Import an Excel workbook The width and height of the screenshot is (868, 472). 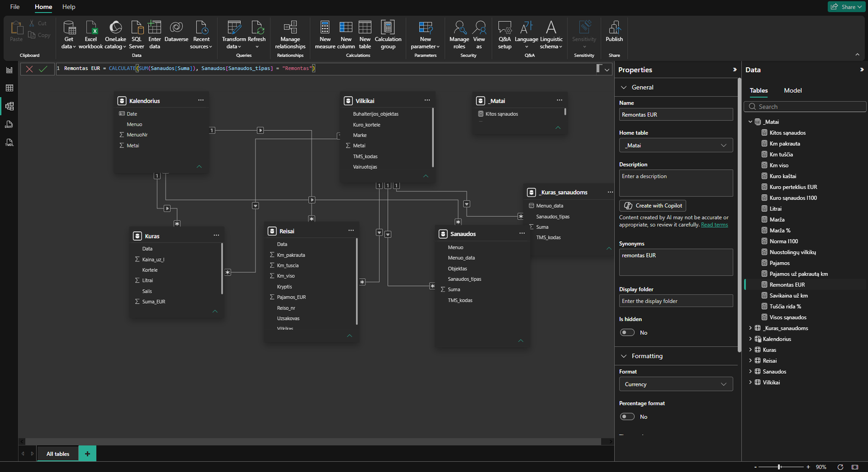tap(91, 35)
